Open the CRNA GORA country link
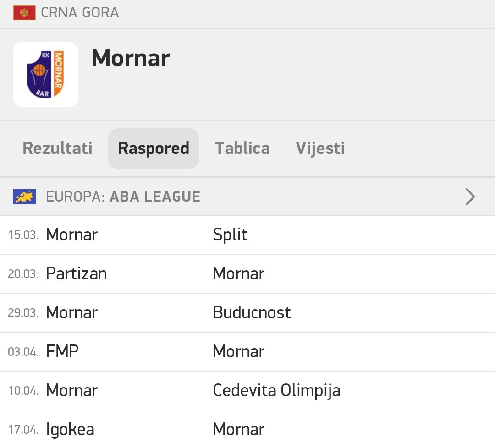495x448 pixels. [x=80, y=12]
